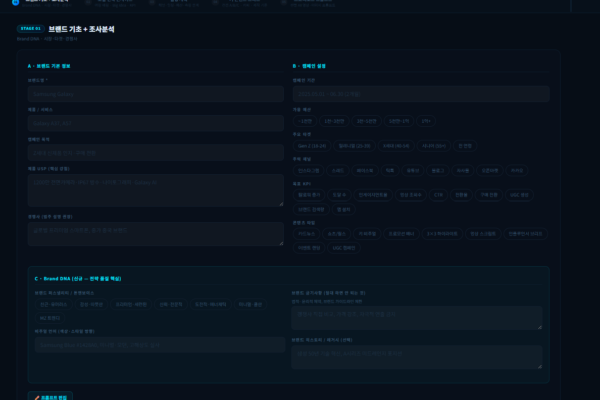The image size is (600, 400).
Task: Toggle the 시니어 (55+) target chip
Action: pyautogui.click(x=434, y=146)
